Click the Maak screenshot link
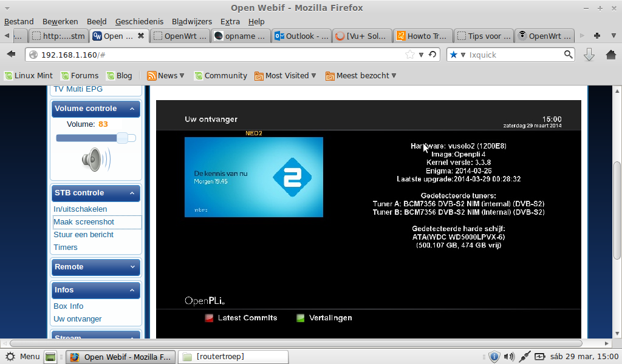The image size is (622, 364). tap(84, 222)
